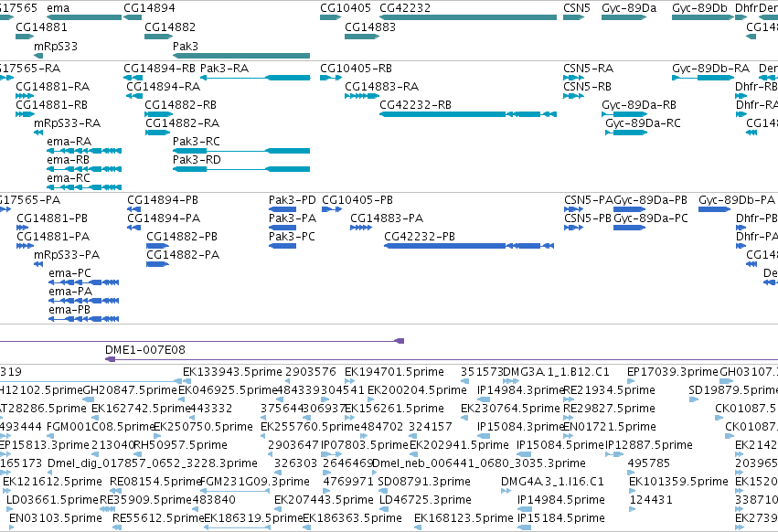Screen dimensions: 778x532
Task: Select the CG14883-PA protein
Action: 361,228
